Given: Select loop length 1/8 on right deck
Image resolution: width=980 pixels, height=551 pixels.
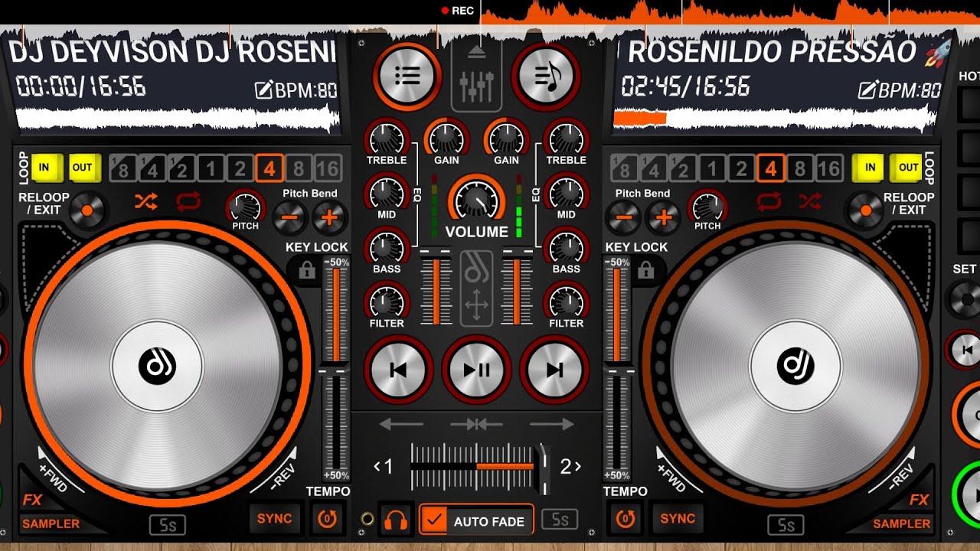Looking at the screenshot, I should [x=625, y=168].
